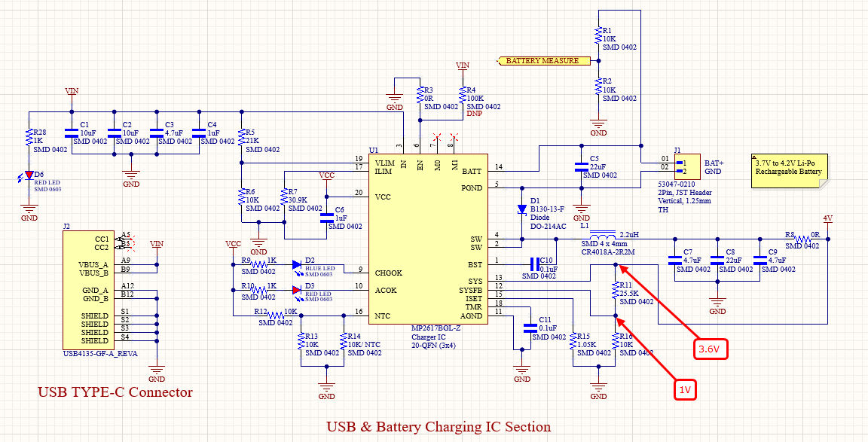Select the yellow Li-Po battery note
The height and width of the screenshot is (442, 868).
pos(789,171)
